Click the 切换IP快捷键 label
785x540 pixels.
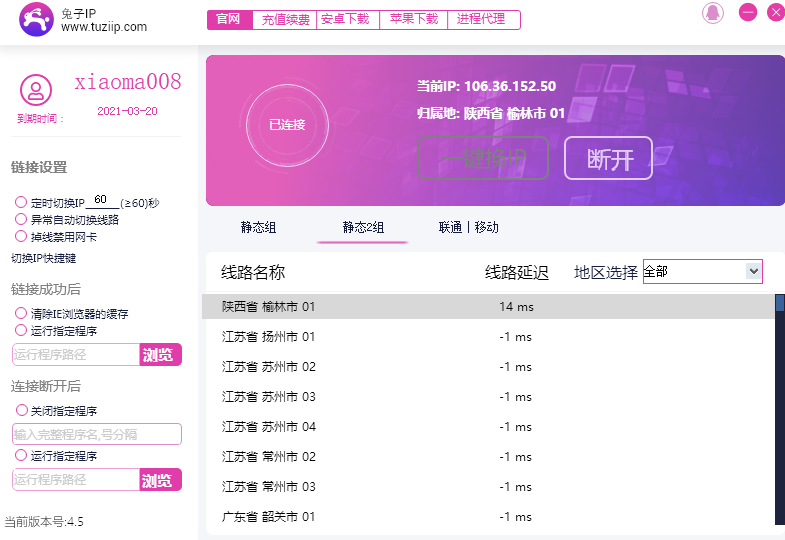tap(44, 258)
